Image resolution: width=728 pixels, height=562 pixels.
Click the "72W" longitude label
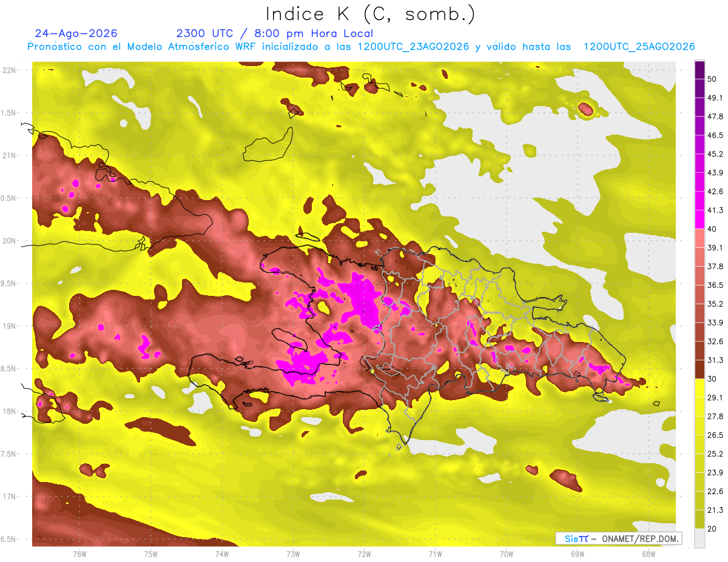point(364,554)
